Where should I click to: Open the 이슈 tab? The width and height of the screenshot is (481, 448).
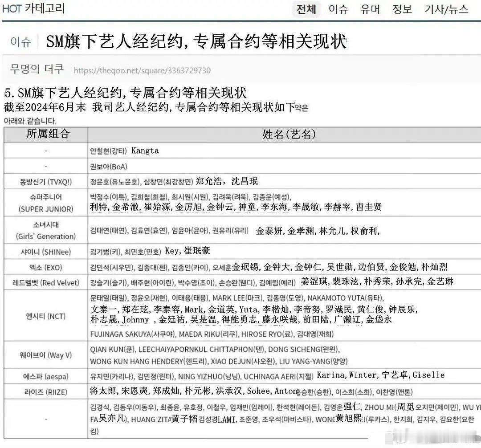[339, 10]
